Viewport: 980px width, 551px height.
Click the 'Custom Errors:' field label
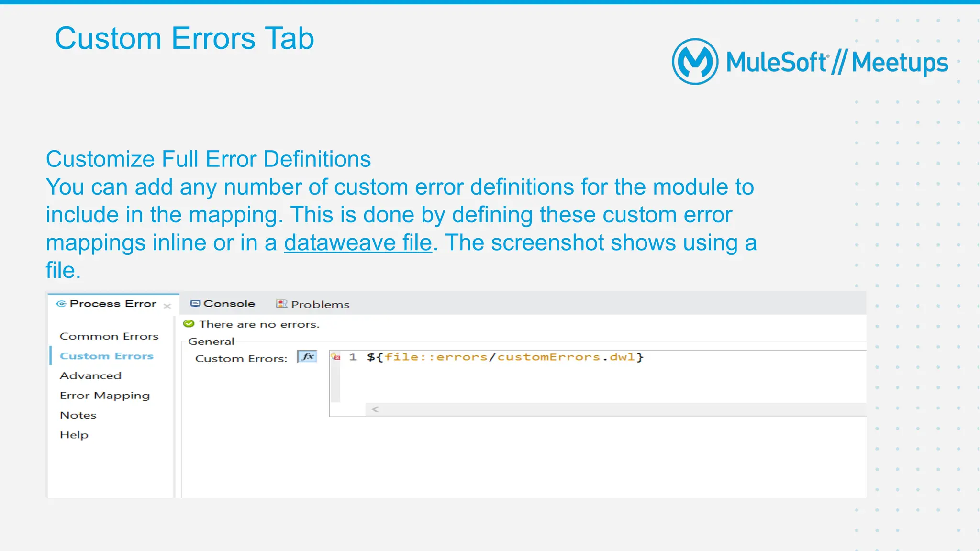(241, 359)
